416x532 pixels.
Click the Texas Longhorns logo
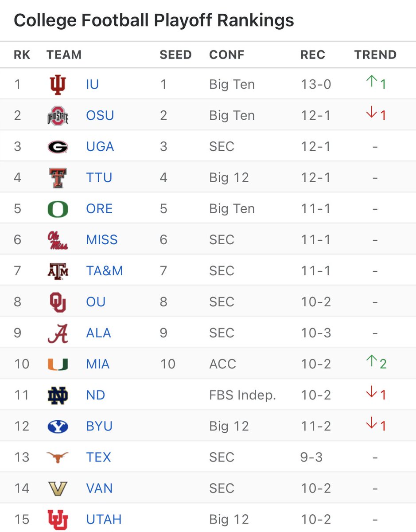[58, 457]
